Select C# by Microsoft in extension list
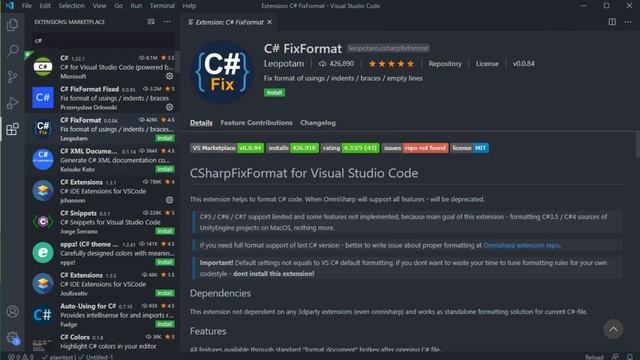This screenshot has height=360, width=640. click(101, 67)
